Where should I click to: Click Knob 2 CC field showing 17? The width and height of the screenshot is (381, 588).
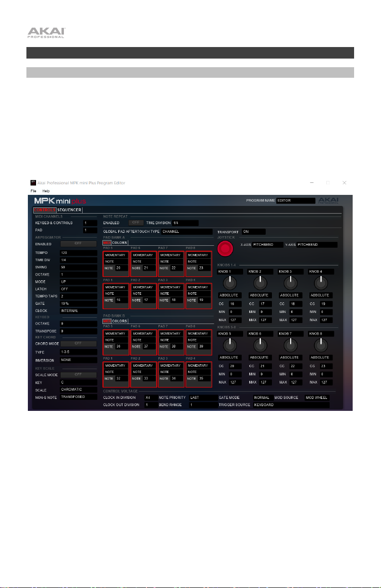coord(265,304)
